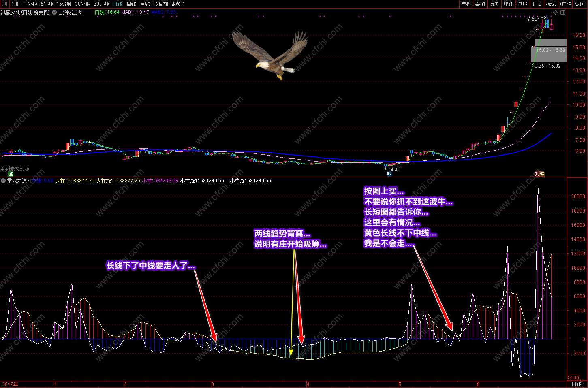Expand the 更多 periods menu
Viewport: 588px width, 388px height.
tap(178, 4)
